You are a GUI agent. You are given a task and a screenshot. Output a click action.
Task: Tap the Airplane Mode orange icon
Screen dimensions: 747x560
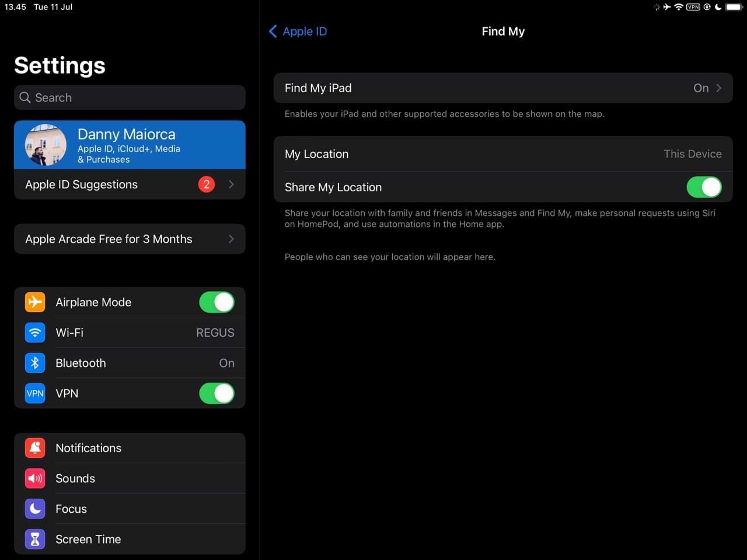tap(35, 302)
